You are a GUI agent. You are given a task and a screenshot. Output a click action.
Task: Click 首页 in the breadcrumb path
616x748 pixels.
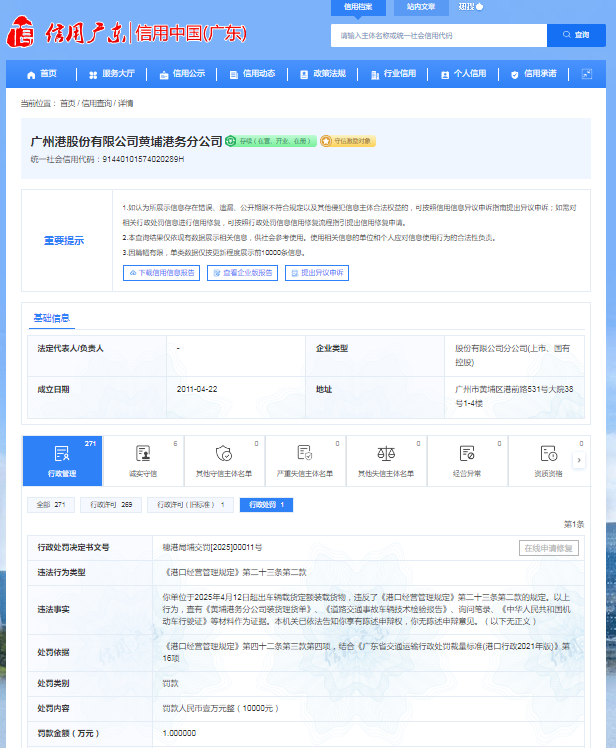click(x=67, y=104)
